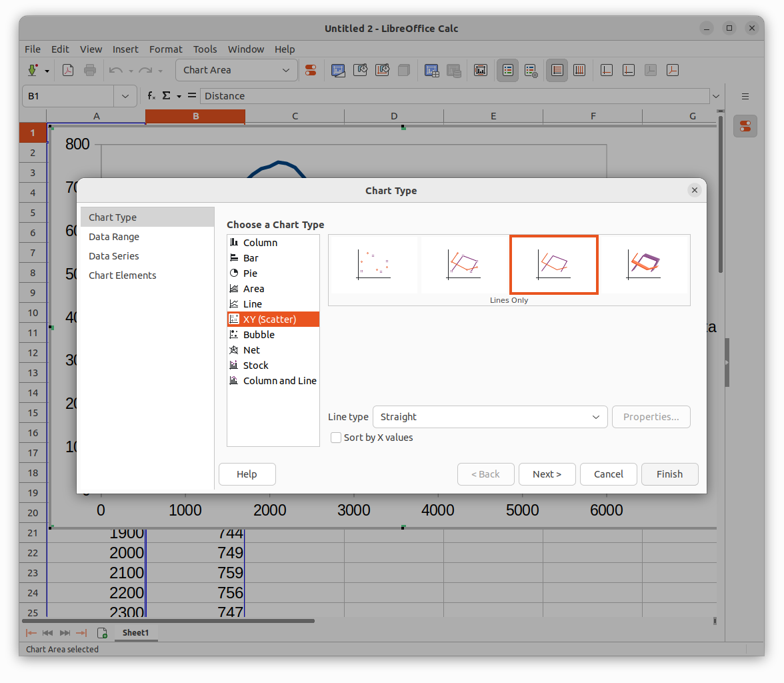Click the Sum sigma icon
The image size is (784, 683).
[x=167, y=95]
